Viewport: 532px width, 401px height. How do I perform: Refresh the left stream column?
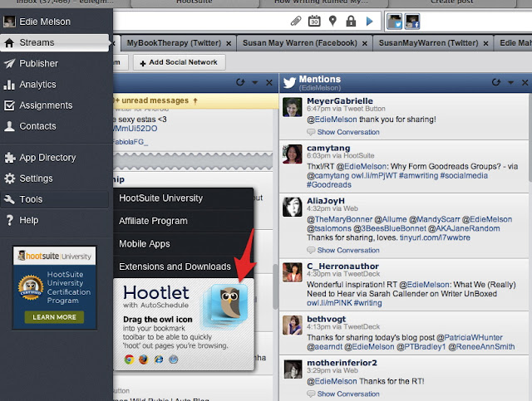[x=240, y=82]
